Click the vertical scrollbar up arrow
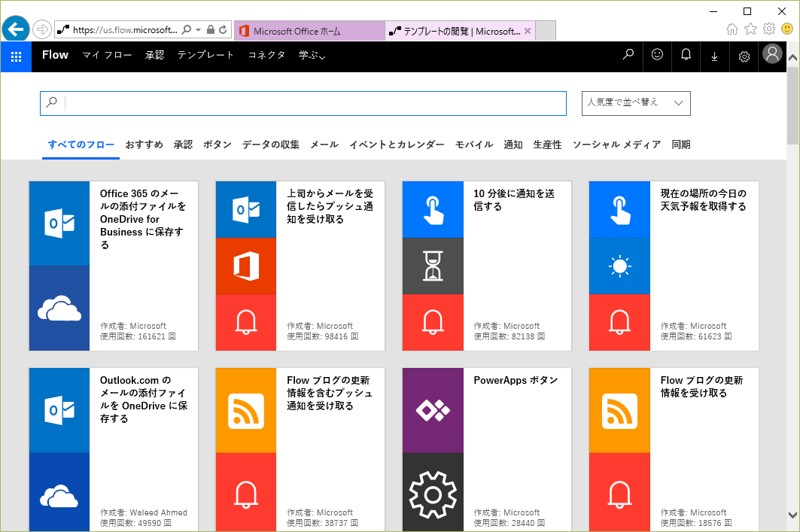The height and width of the screenshot is (532, 800). point(792,58)
